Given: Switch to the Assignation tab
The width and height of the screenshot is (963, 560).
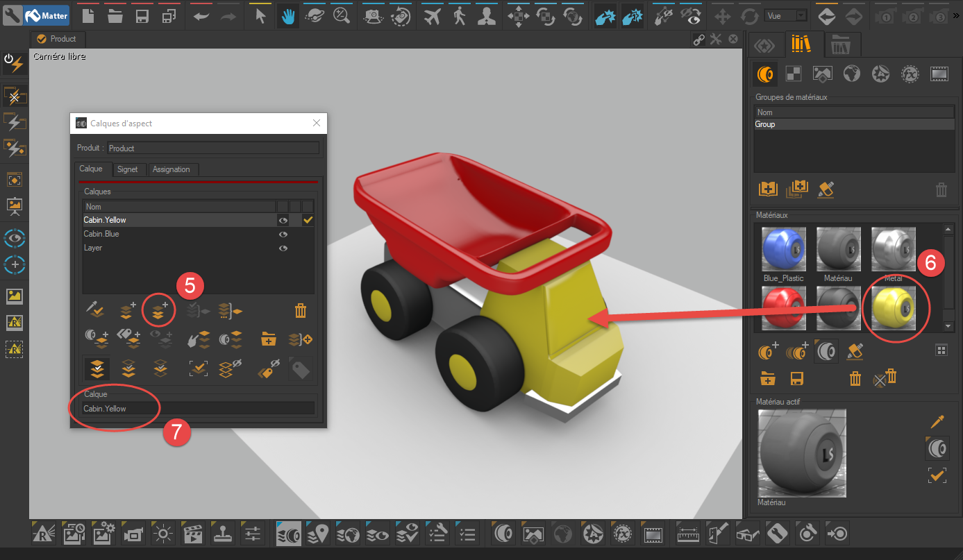Looking at the screenshot, I should click(172, 169).
